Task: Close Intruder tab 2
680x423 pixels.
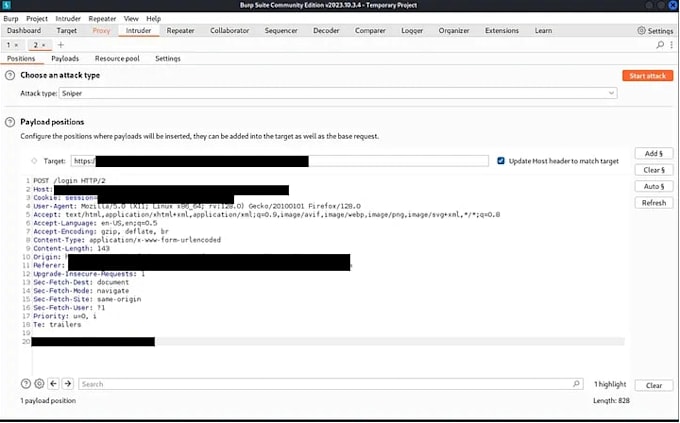Action: 43,45
